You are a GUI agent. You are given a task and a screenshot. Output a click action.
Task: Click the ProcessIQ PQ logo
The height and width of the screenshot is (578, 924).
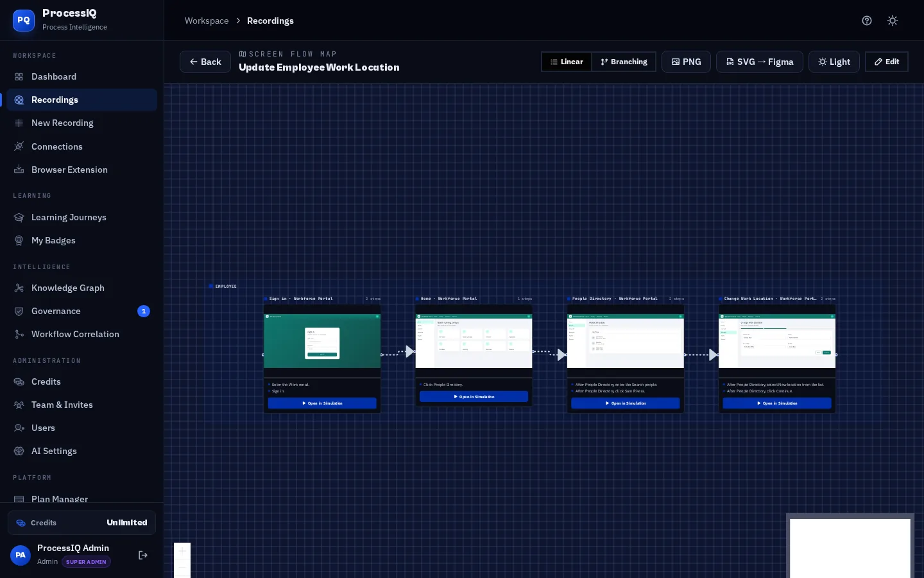coord(24,20)
